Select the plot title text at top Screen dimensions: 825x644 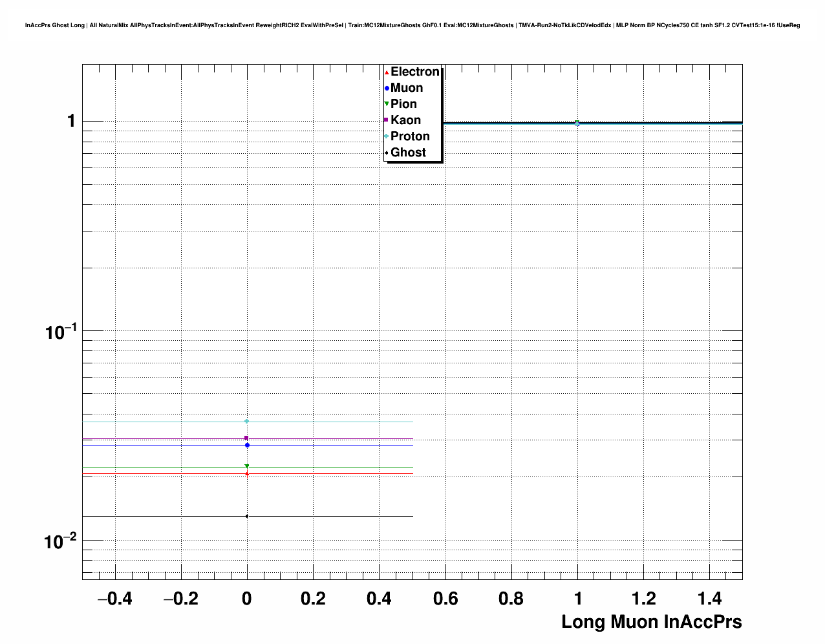tap(412, 25)
